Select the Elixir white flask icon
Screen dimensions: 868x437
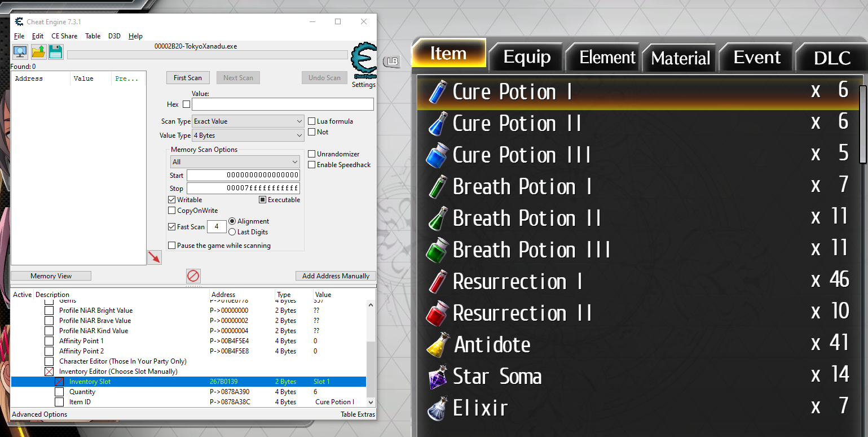tap(438, 408)
